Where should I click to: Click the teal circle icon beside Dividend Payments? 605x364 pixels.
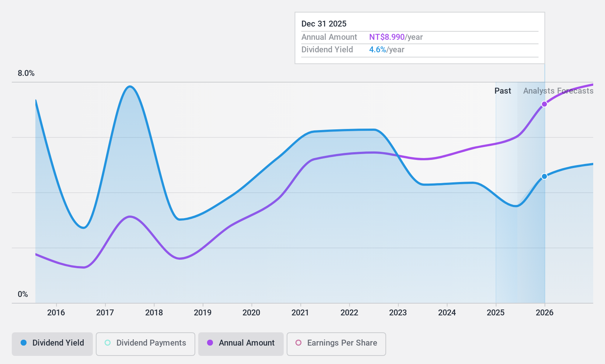108,343
